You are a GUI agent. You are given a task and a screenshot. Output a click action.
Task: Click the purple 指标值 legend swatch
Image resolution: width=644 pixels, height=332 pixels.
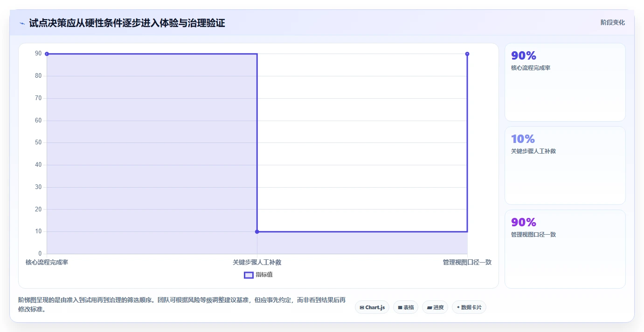click(249, 275)
